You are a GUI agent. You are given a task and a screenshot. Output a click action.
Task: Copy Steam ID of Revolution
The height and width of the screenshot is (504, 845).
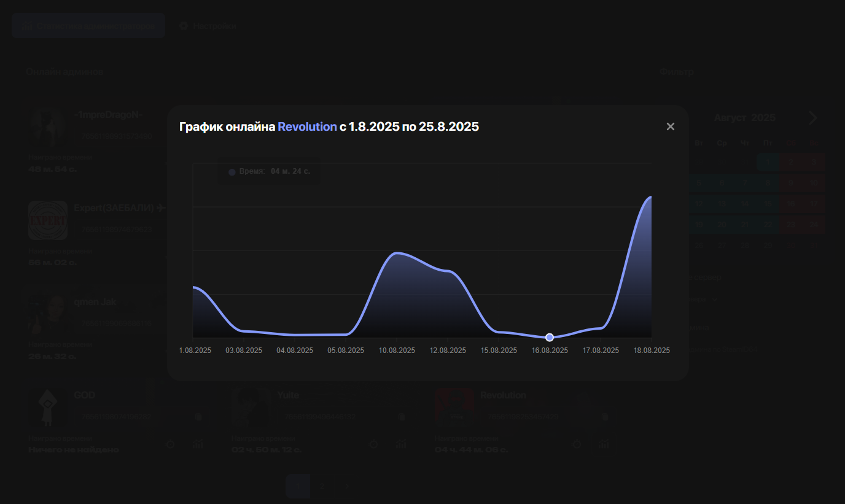click(605, 417)
